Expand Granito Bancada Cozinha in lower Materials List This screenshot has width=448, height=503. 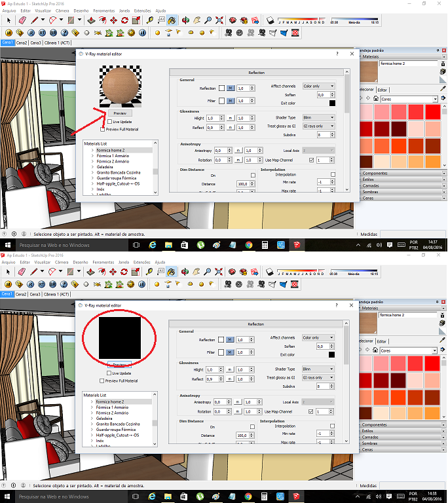click(x=92, y=424)
